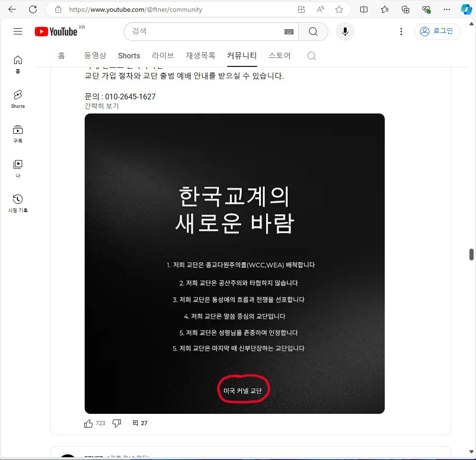Click the scrollbar down arrow
This screenshot has width=476, height=460.
pos(471,452)
